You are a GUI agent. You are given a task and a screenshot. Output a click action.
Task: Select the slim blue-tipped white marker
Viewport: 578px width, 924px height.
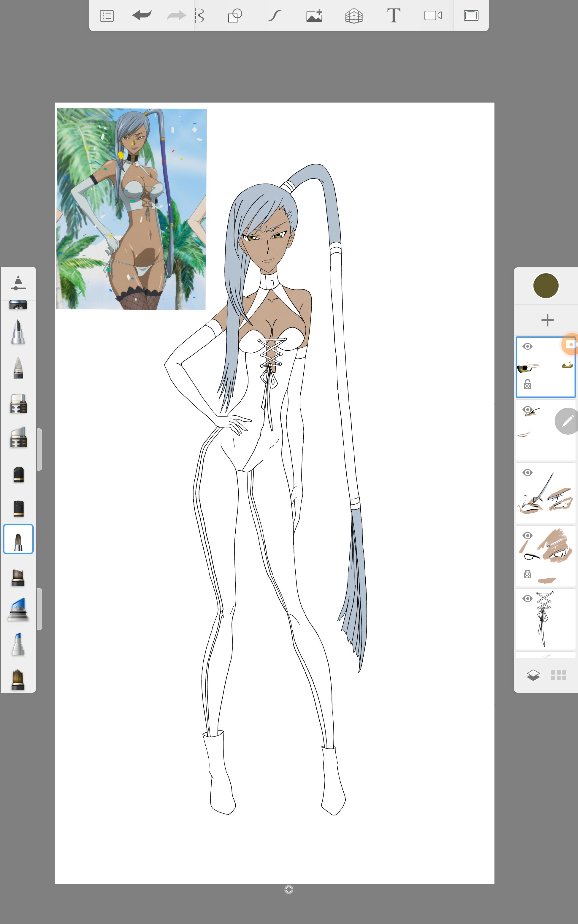point(18,644)
